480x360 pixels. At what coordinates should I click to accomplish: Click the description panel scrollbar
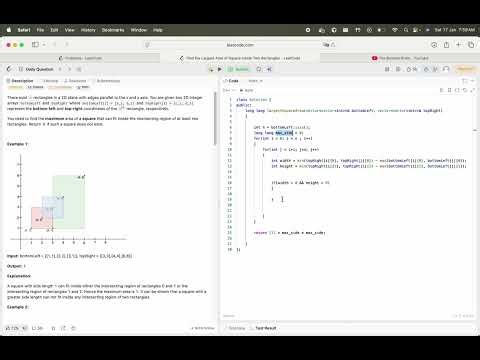pyautogui.click(x=215, y=118)
